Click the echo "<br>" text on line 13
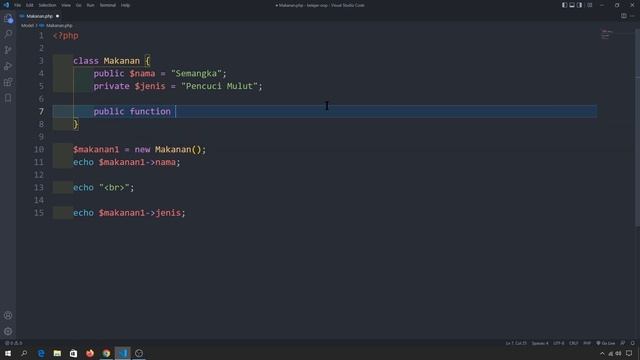The width and height of the screenshot is (640, 360). click(x=104, y=187)
